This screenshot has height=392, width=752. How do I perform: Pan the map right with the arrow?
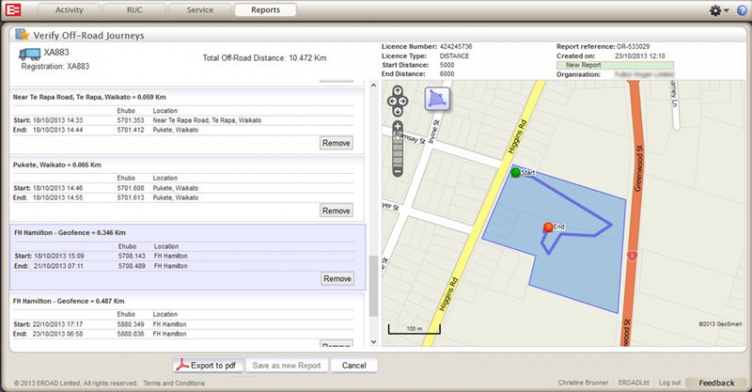pyautogui.click(x=403, y=101)
